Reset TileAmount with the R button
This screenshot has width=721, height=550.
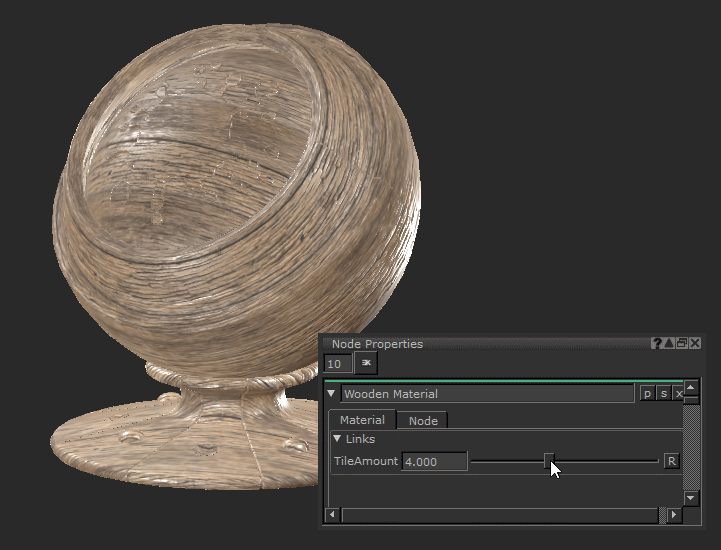click(x=672, y=461)
